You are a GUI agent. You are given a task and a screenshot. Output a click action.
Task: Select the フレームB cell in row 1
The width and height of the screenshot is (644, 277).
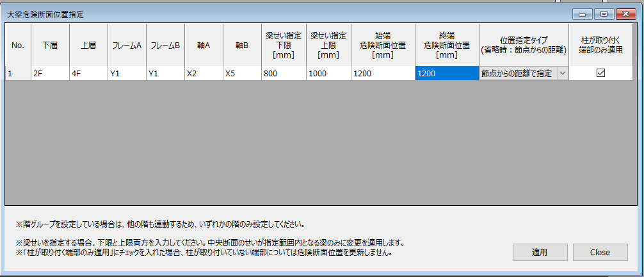click(165, 74)
